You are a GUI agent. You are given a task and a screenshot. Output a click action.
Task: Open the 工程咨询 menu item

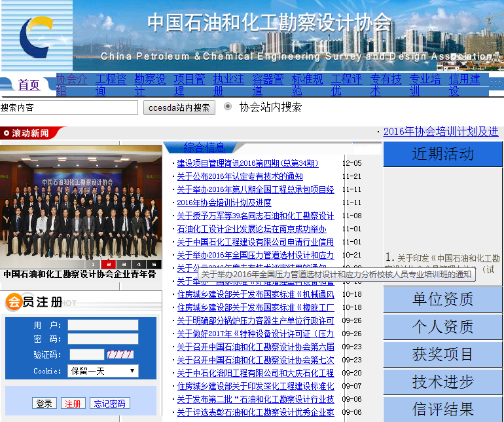coord(111,85)
